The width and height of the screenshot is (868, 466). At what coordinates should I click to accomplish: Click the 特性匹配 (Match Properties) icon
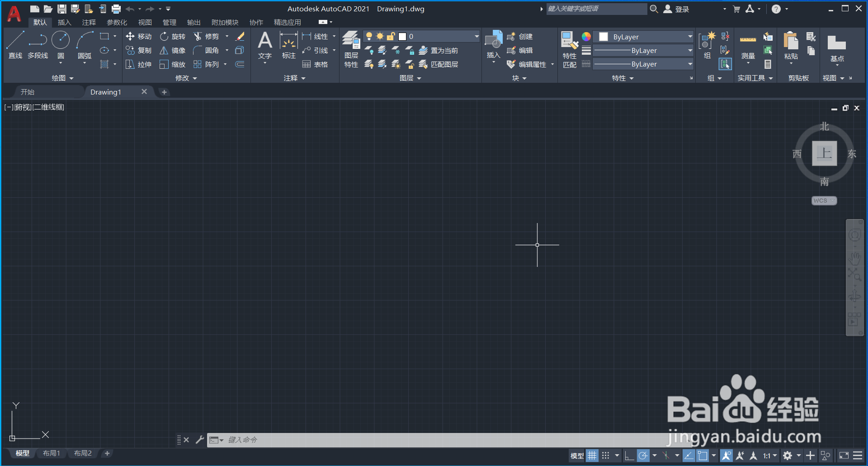[x=570, y=49]
